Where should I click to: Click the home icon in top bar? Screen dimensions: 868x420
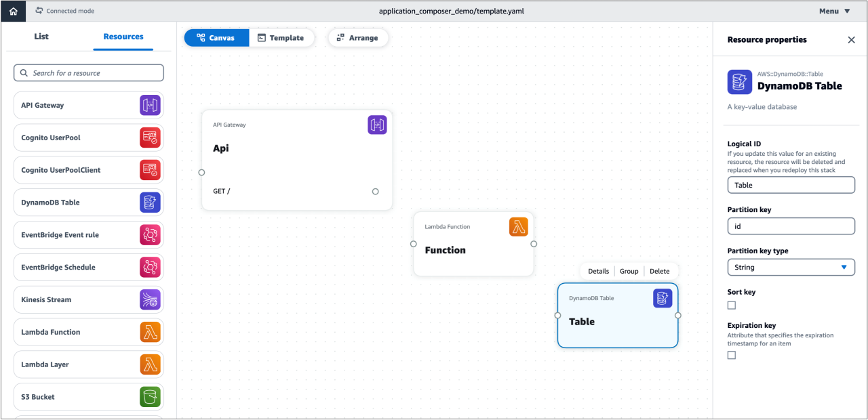pyautogui.click(x=13, y=11)
